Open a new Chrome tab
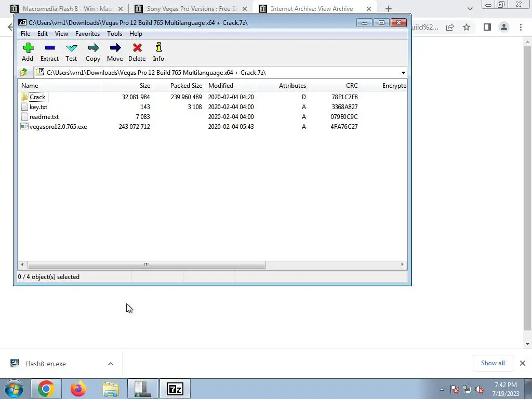The width and height of the screenshot is (532, 399). 389,9
